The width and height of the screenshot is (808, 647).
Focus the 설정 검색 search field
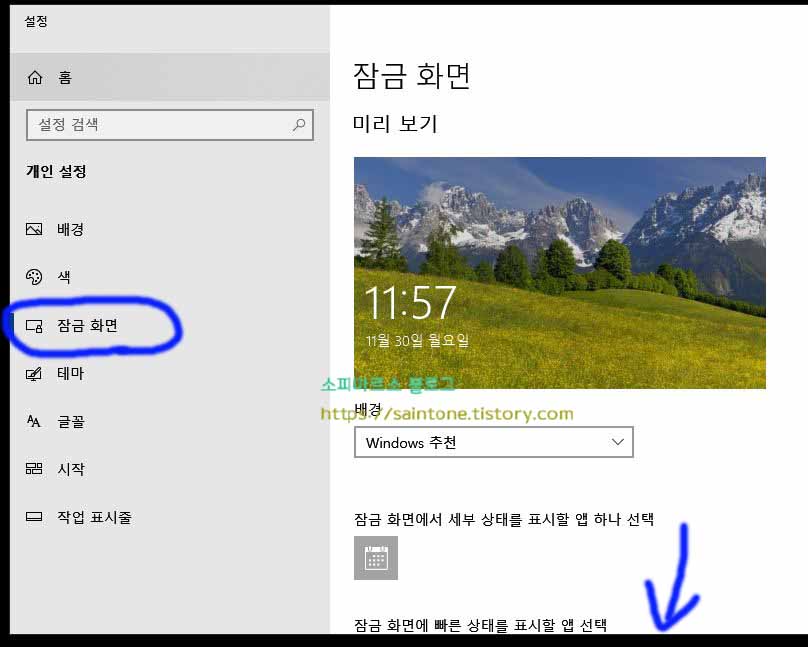point(170,125)
